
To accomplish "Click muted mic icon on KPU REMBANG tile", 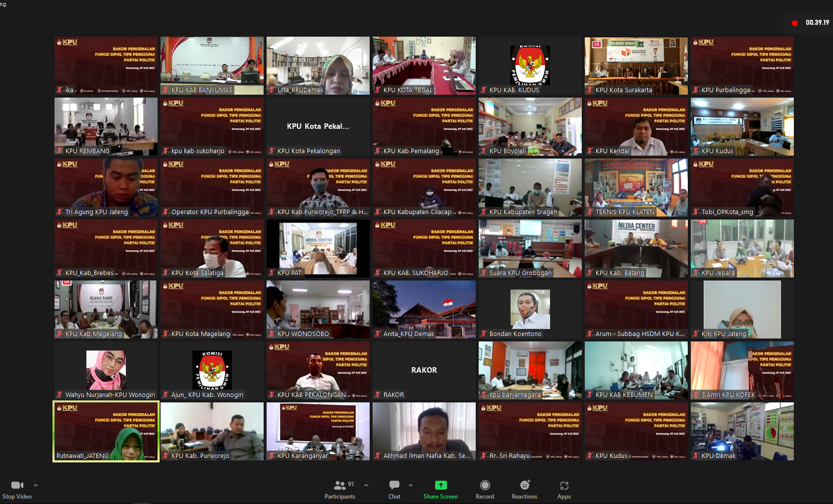I will (59, 151).
